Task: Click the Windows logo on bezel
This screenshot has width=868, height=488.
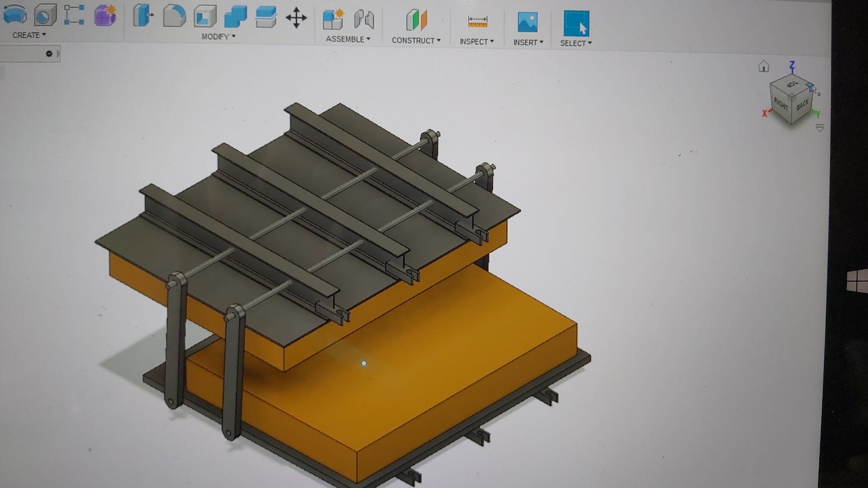Action: pyautogui.click(x=857, y=281)
